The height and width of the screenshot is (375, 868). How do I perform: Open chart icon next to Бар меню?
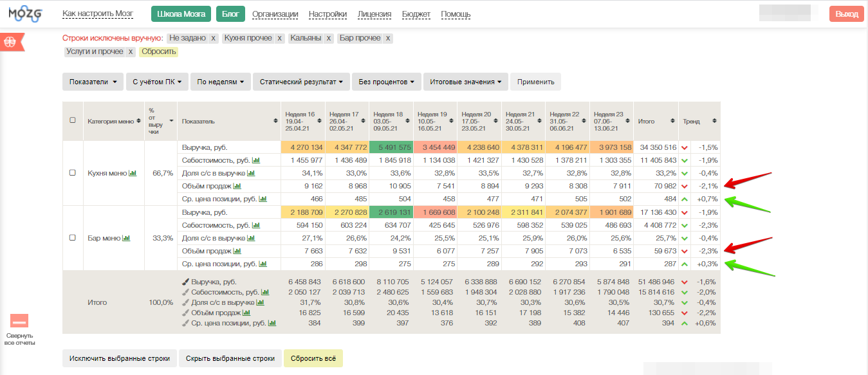(126, 238)
